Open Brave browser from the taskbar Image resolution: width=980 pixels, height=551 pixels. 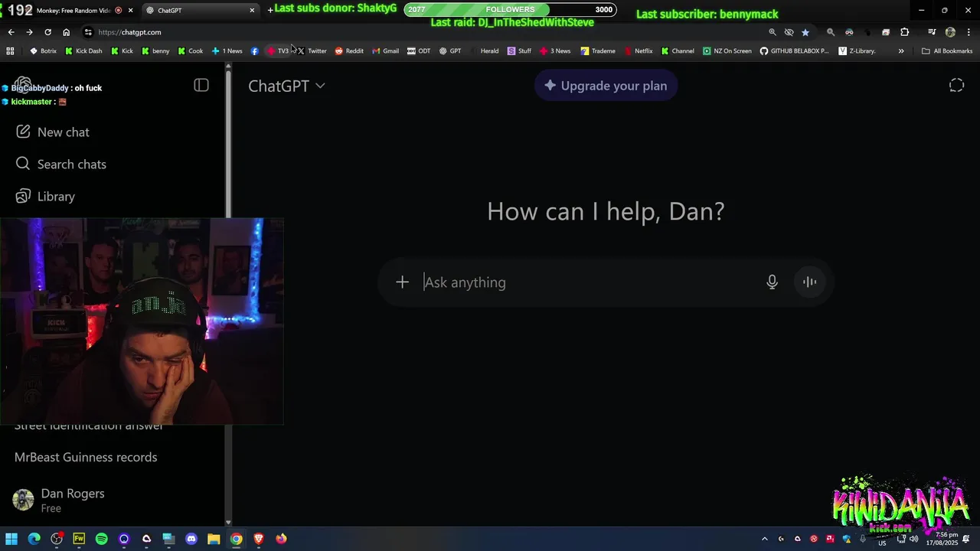(259, 539)
